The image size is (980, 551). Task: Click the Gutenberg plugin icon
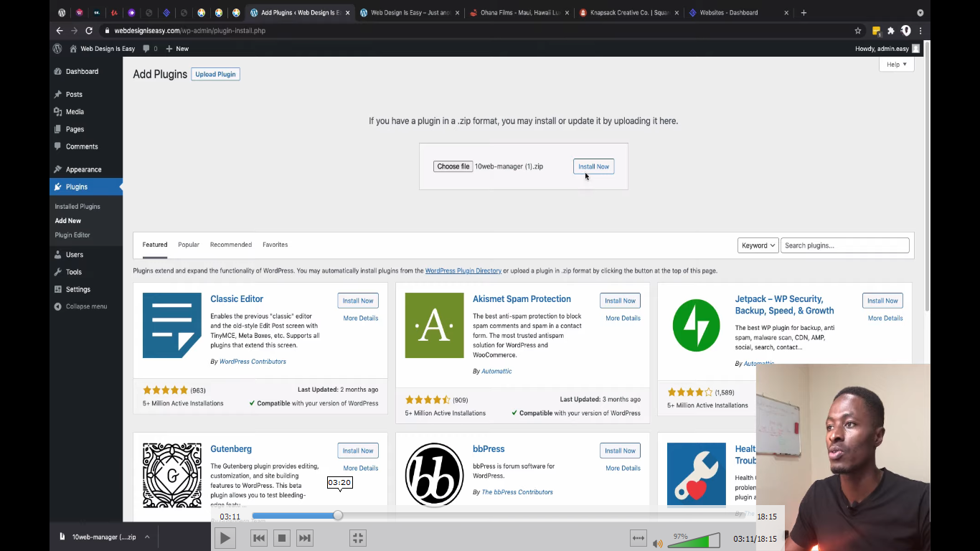172,475
